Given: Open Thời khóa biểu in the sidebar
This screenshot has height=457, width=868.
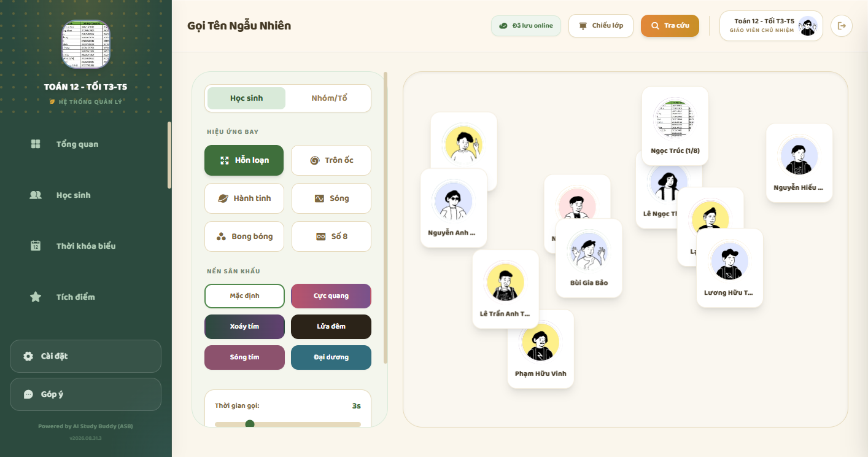Looking at the screenshot, I should point(86,246).
